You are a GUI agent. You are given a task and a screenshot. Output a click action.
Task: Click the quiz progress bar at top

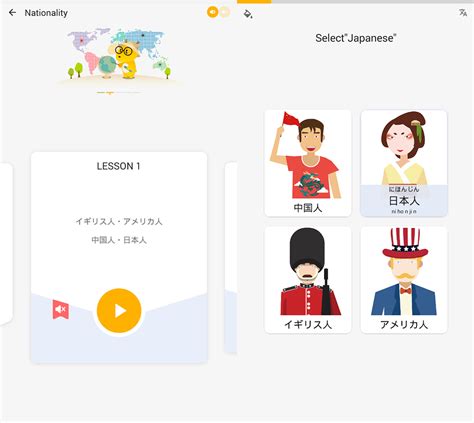[x=355, y=2]
